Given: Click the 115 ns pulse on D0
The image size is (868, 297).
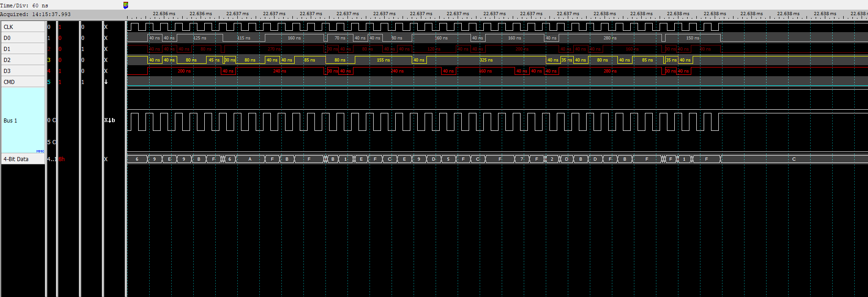Looking at the screenshot, I should coord(244,38).
